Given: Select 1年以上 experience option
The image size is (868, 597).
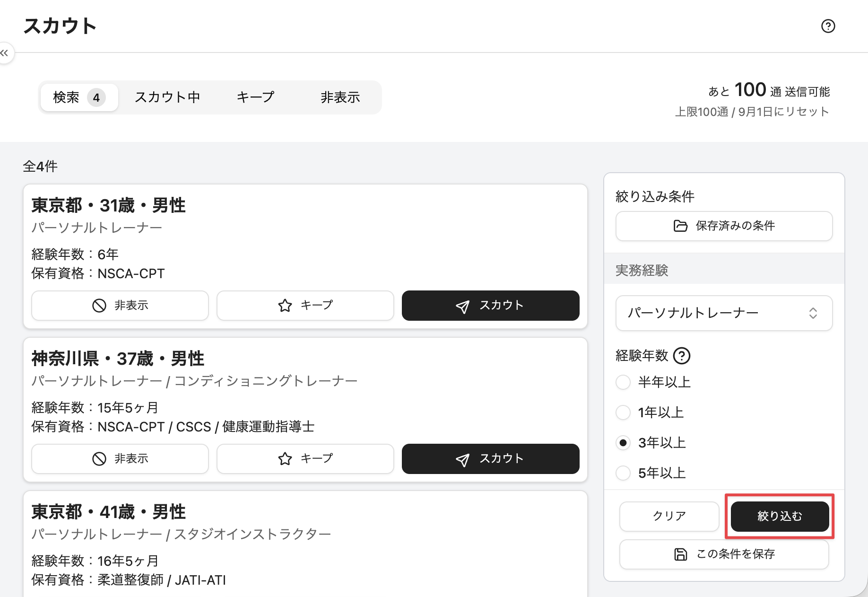Looking at the screenshot, I should 623,413.
